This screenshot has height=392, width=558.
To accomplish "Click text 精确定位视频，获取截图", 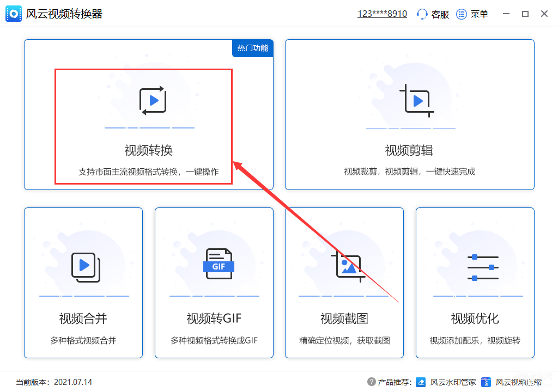I will tap(344, 340).
